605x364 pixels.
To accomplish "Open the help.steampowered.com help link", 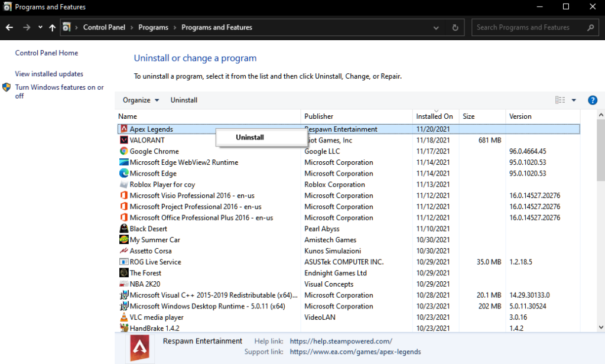I will tap(341, 341).
